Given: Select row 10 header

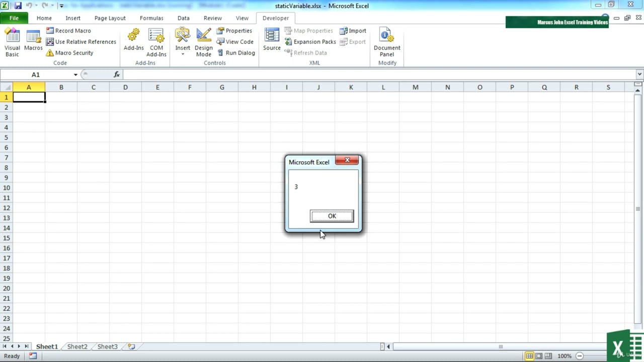Looking at the screenshot, I should click(6, 188).
